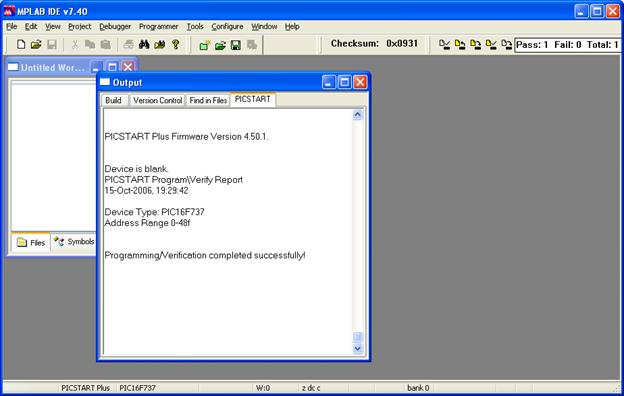Image resolution: width=624 pixels, height=396 pixels.
Task: Click the Checksum 0x0931 display
Action: pyautogui.click(x=374, y=43)
